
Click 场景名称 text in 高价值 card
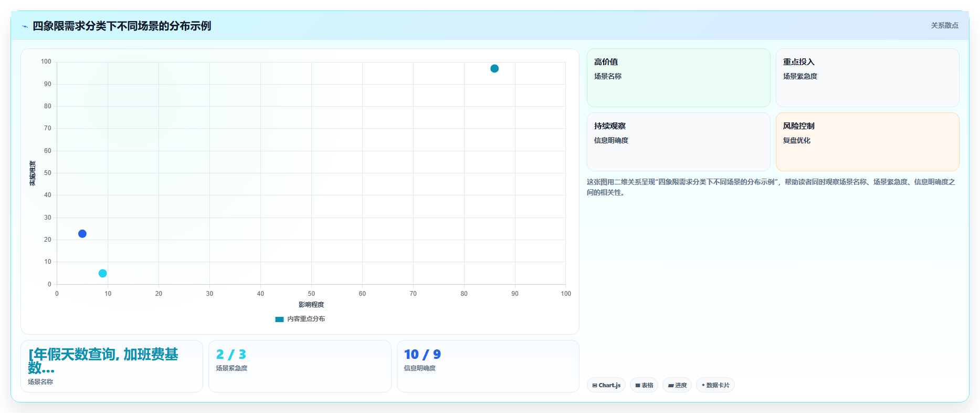pos(608,76)
